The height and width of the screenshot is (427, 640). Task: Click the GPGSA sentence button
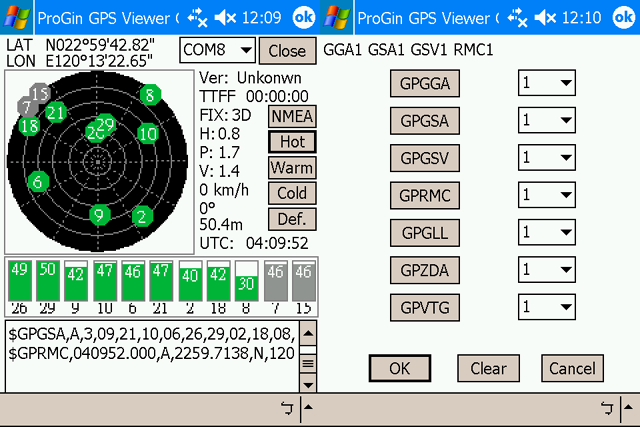click(425, 120)
